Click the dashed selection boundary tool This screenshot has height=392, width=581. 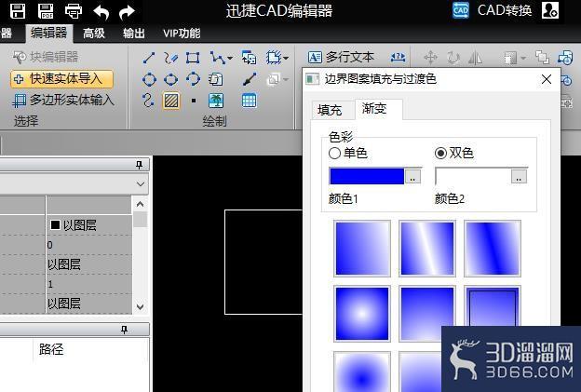coord(274,58)
